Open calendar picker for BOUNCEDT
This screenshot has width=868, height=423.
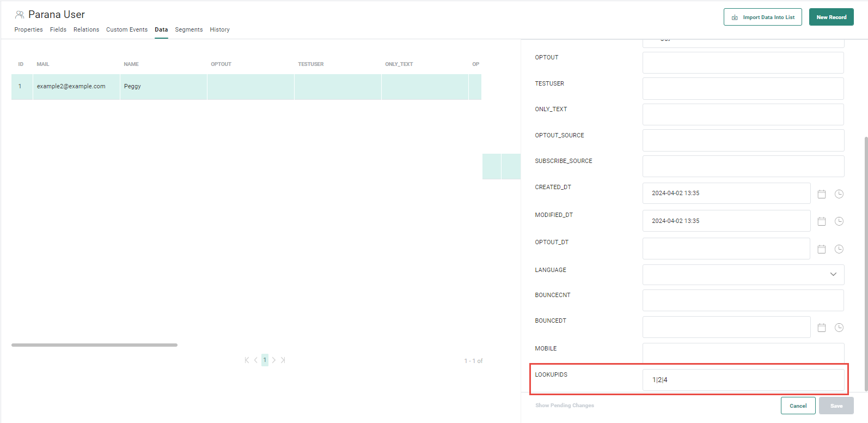tap(822, 328)
